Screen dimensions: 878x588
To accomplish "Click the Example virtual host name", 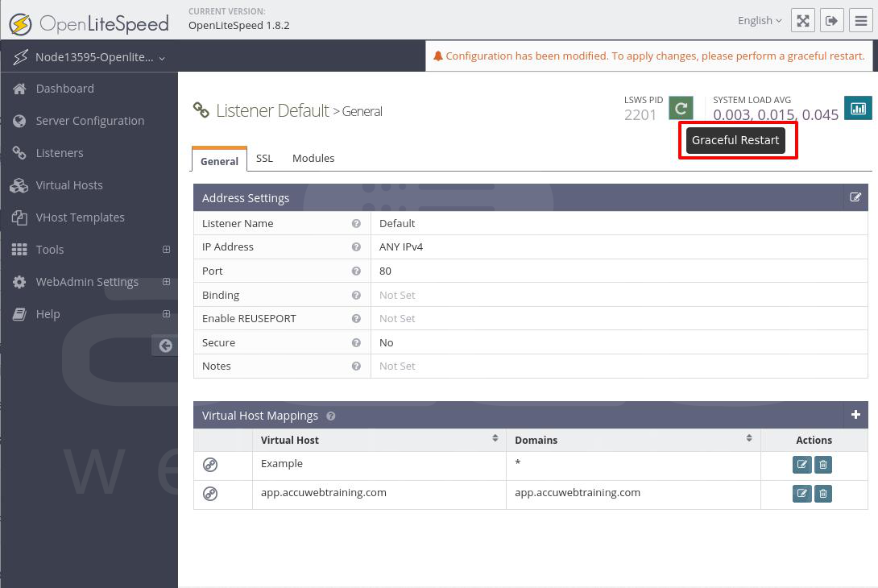I will [282, 464].
